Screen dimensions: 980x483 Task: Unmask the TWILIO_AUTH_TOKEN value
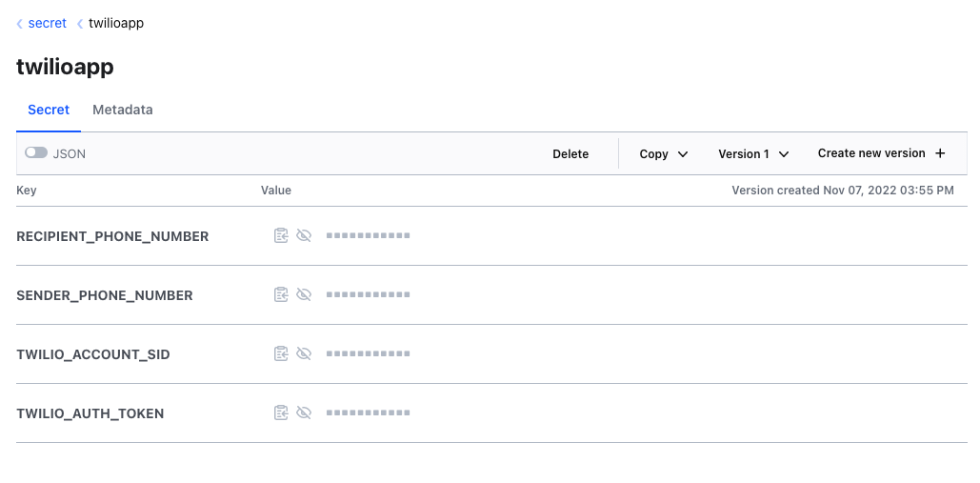click(304, 413)
